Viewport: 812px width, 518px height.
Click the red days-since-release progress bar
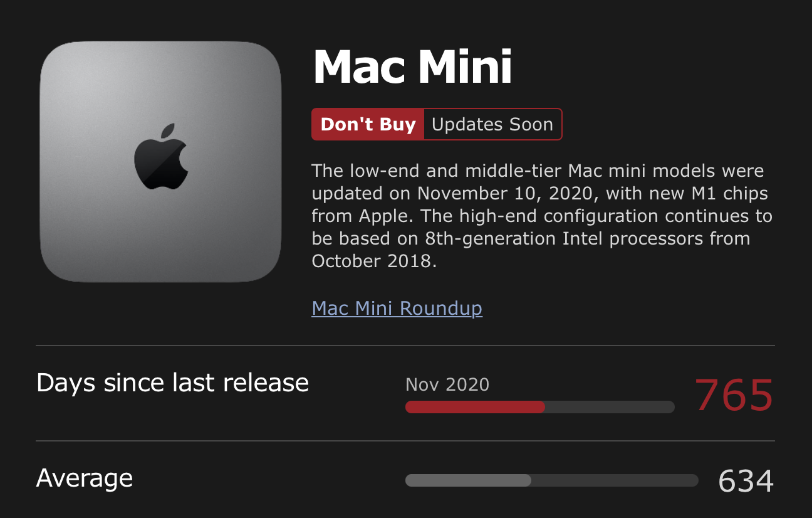pos(475,406)
